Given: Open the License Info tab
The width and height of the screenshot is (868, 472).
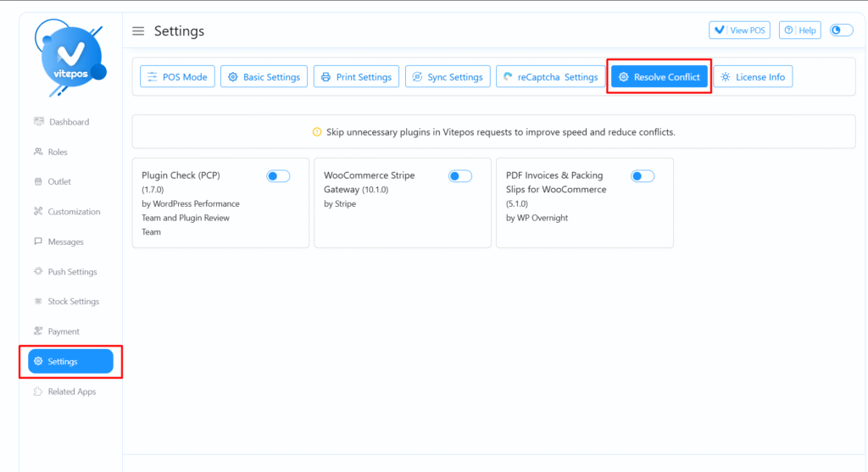Looking at the screenshot, I should pyautogui.click(x=753, y=77).
